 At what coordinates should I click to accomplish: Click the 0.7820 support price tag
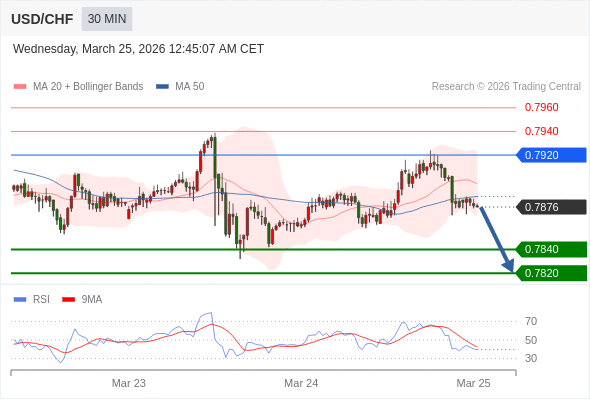pos(551,273)
